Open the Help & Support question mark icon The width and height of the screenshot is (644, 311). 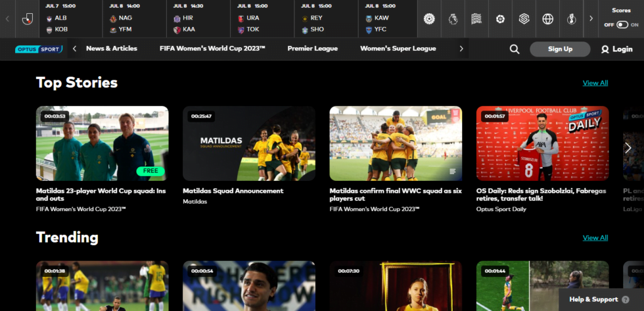[626, 300]
